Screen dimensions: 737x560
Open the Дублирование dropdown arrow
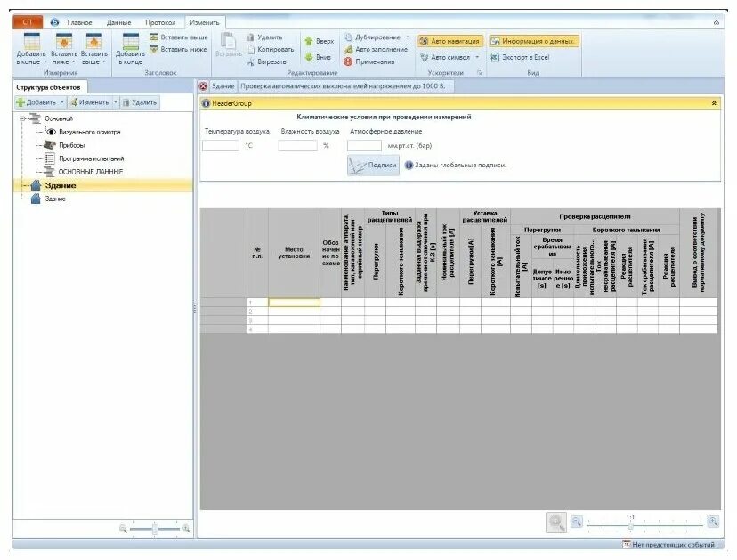[x=408, y=37]
